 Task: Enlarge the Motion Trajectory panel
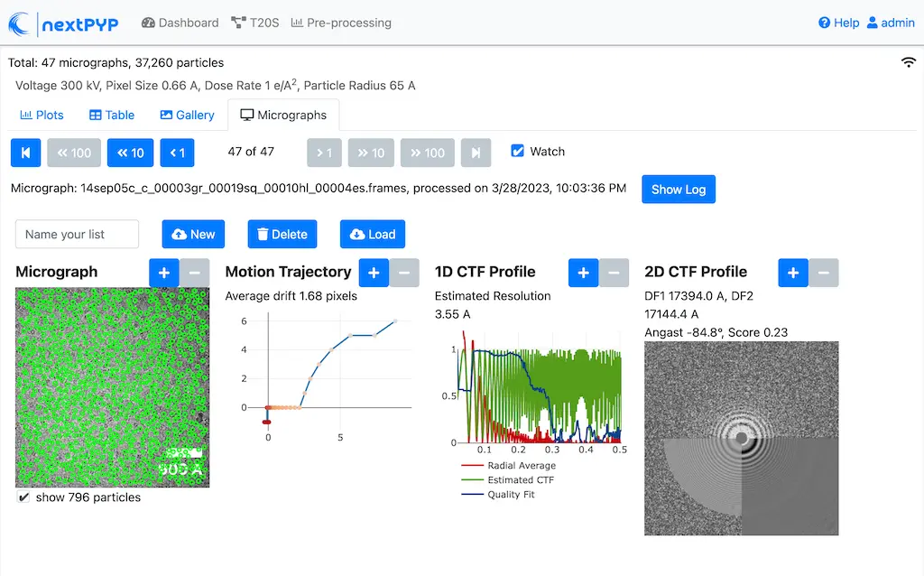coord(374,272)
